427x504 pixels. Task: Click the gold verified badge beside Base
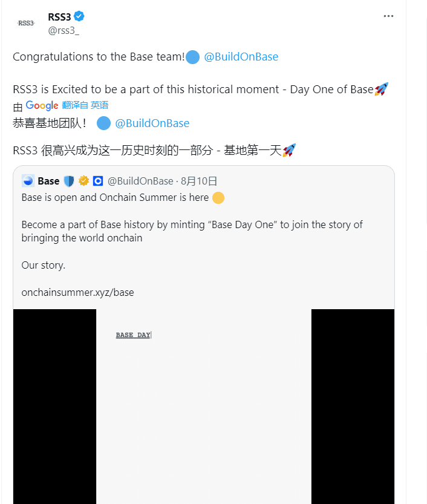coord(83,181)
